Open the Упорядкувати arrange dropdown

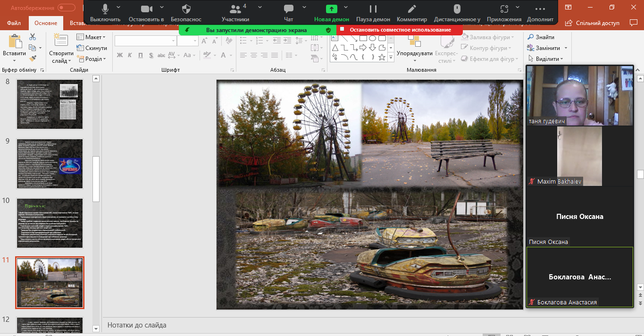point(414,53)
